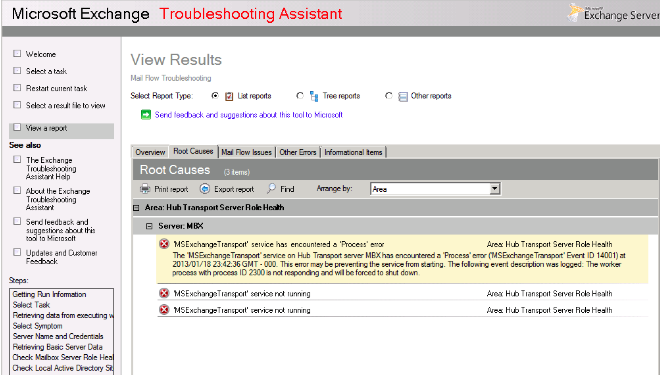This screenshot has height=376, width=660.
Task: Open the Other Errors tab
Action: tap(298, 152)
